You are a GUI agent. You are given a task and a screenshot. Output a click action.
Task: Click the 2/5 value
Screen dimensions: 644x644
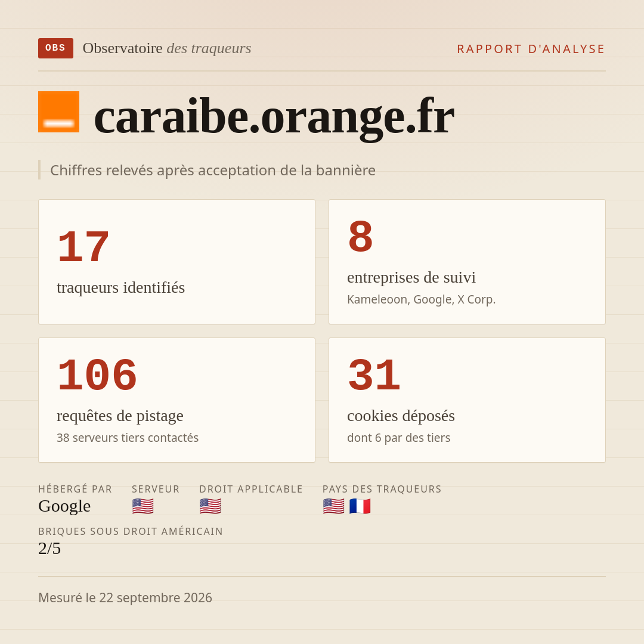[49, 549]
